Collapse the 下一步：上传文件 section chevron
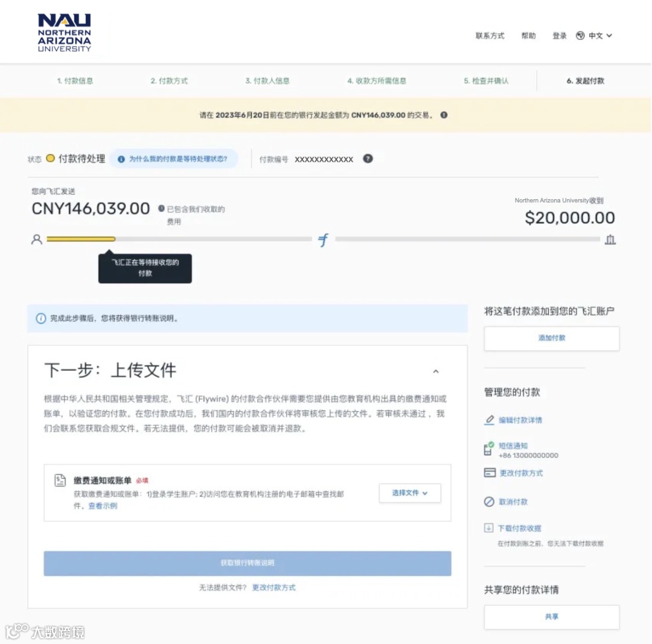 click(436, 371)
